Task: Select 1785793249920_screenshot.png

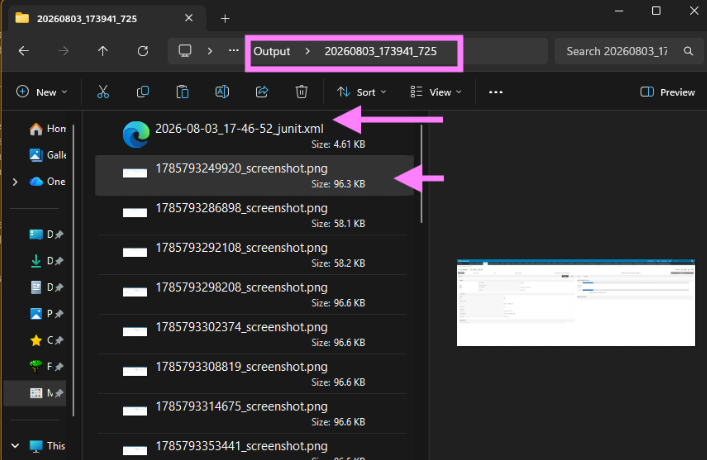Action: click(254, 175)
